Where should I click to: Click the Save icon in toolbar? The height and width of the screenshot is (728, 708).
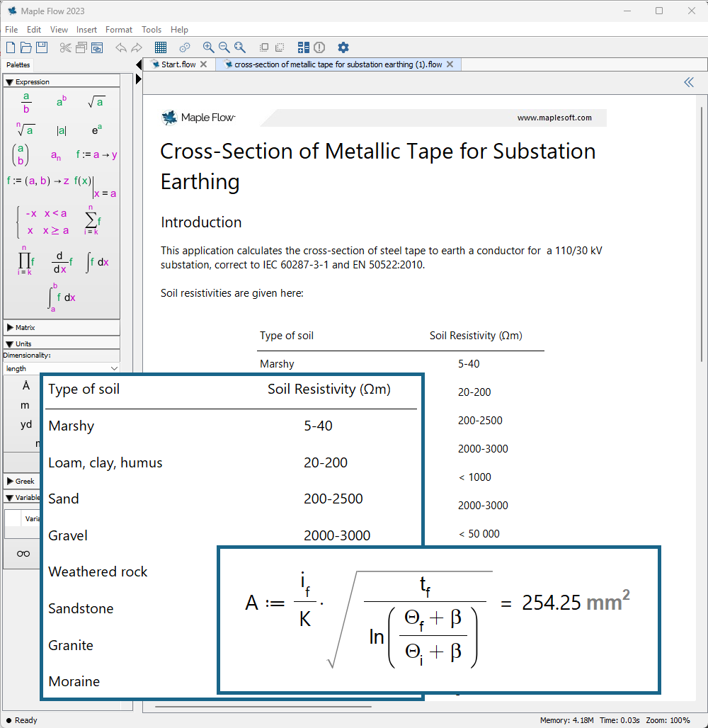coord(42,47)
